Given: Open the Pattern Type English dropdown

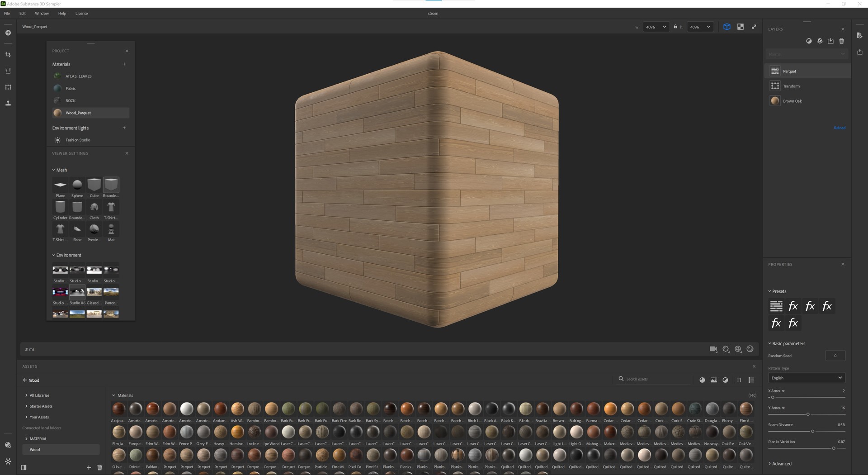Looking at the screenshot, I should coord(806,378).
